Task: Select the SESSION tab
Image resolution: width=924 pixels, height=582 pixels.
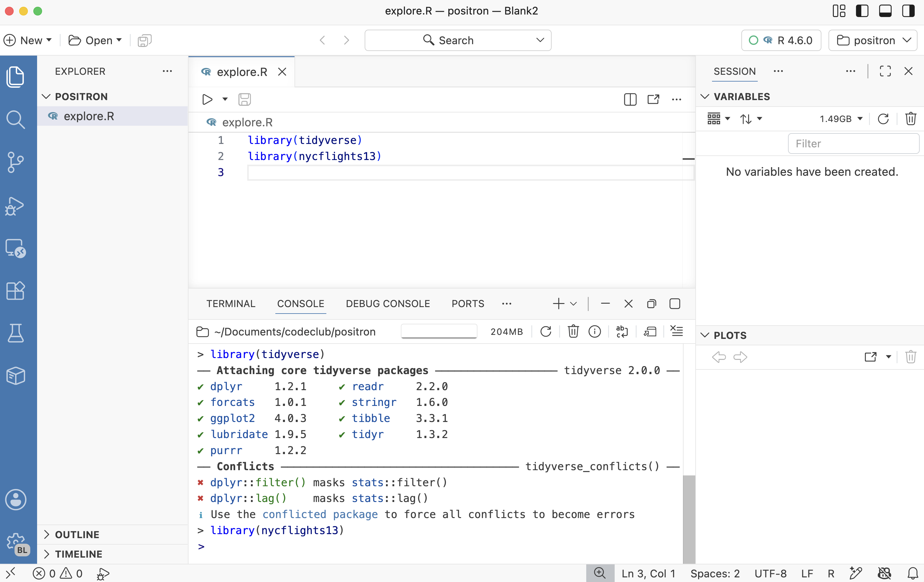Action: click(x=735, y=71)
